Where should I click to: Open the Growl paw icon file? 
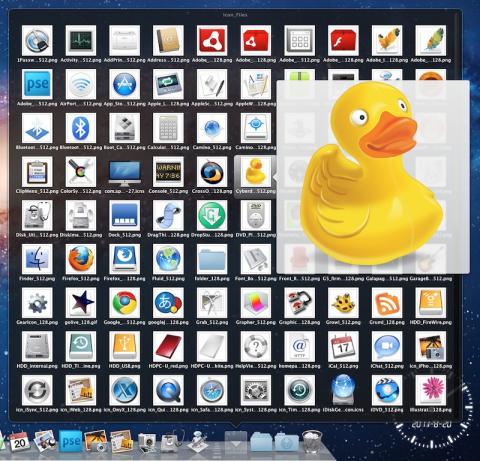343,303
